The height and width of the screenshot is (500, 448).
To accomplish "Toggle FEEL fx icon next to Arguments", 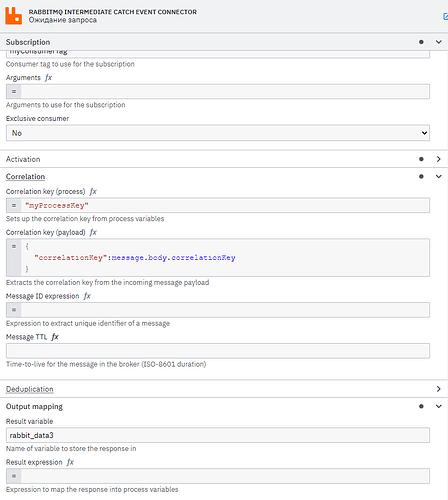I will pos(49,78).
